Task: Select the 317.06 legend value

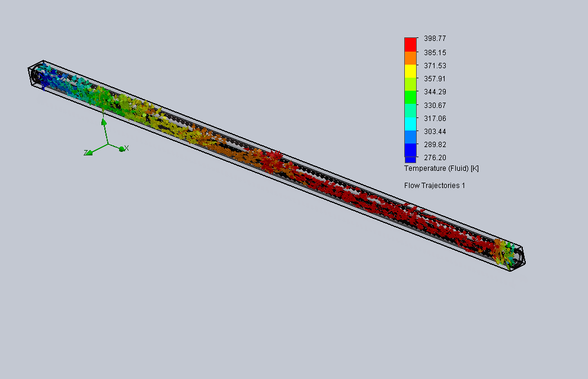Action: 435,119
